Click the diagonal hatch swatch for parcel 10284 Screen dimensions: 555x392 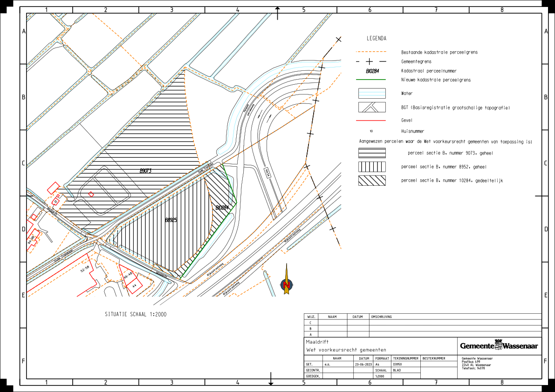click(x=371, y=180)
